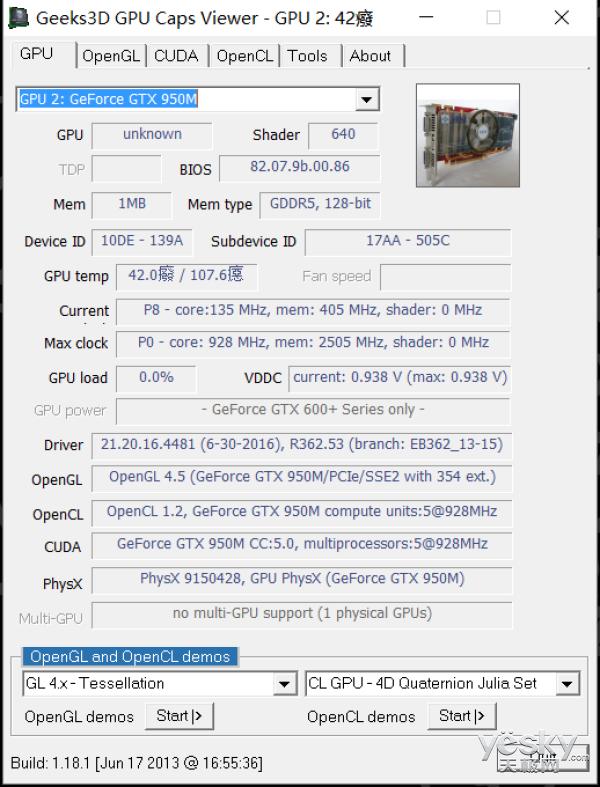The image size is (600, 787).
Task: Close the GPU Caps Viewer window
Action: coord(561,18)
